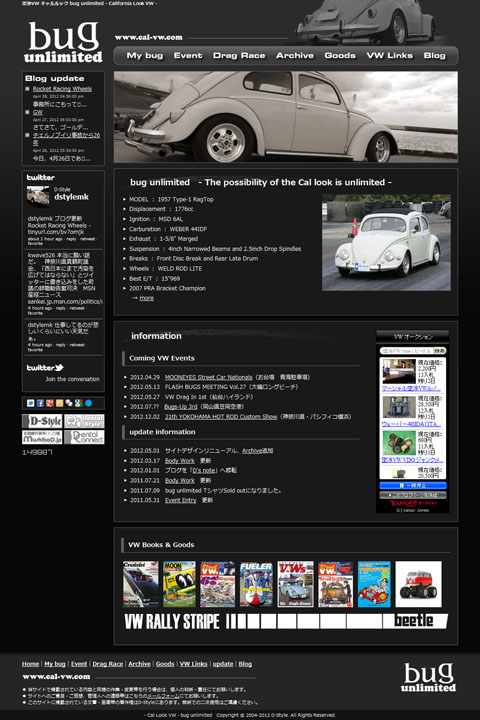
Task: Open the D-Style banner
Action: click(42, 421)
